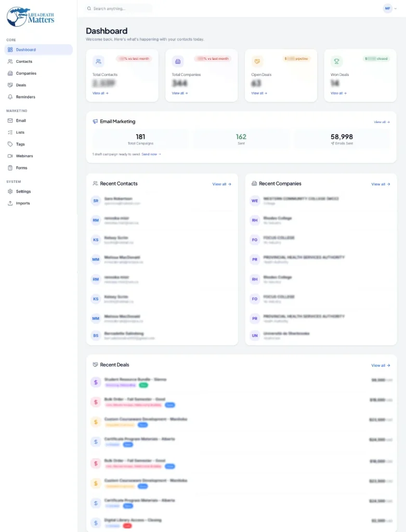Viewport: 406px width, 532px height.
Task: Click the Send now link
Action: [x=151, y=154]
